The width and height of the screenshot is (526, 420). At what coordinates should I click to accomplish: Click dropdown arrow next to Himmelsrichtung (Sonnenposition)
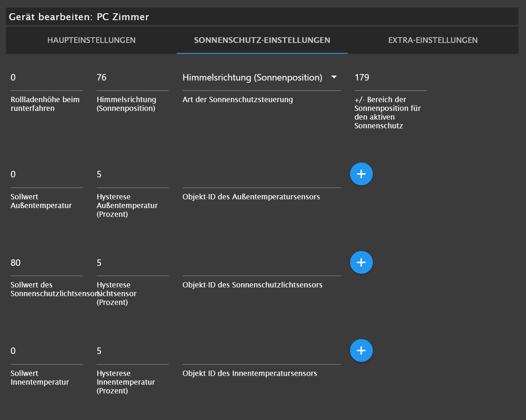pyautogui.click(x=334, y=77)
